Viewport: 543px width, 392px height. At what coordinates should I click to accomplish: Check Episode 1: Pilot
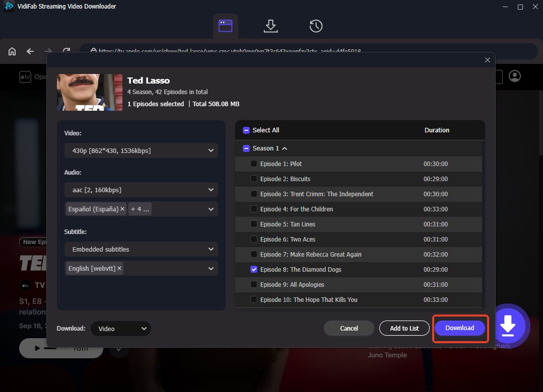coord(254,164)
